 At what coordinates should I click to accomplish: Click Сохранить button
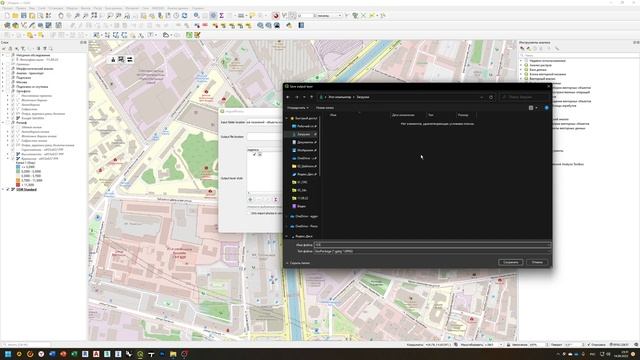511,262
